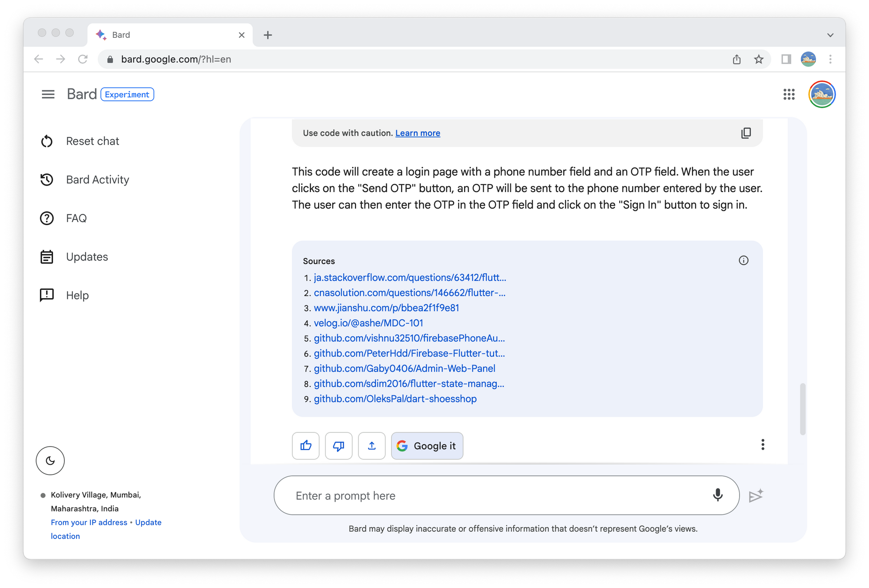Open the hamburger menu to collapse sidebar
This screenshot has height=588, width=869.
pyautogui.click(x=48, y=94)
